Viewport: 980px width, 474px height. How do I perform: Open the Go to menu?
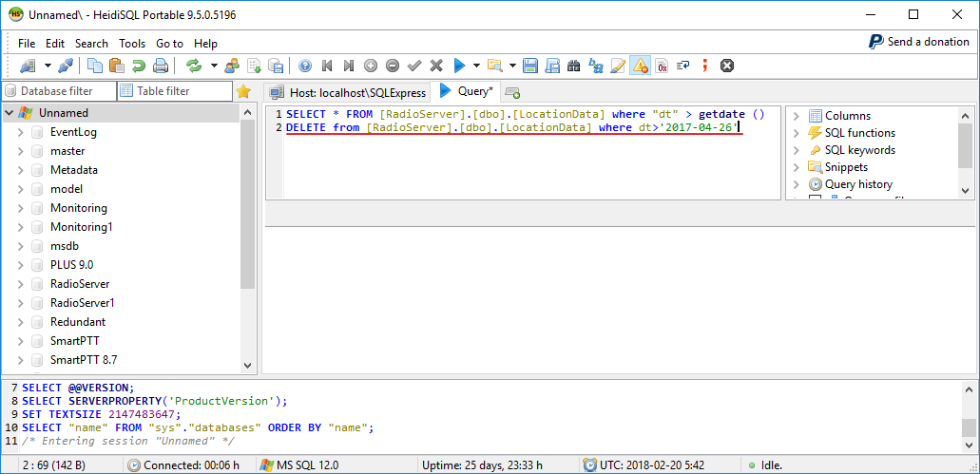[170, 44]
